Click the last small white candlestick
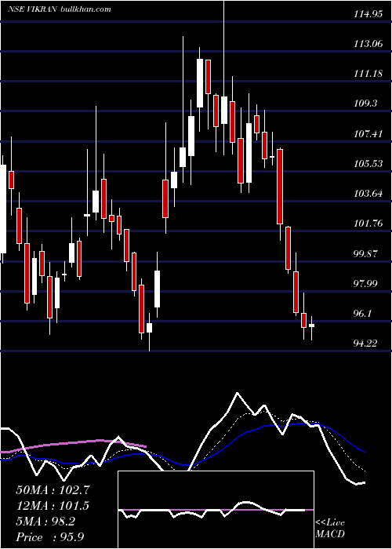The height and width of the screenshot is (549, 392). [x=311, y=326]
